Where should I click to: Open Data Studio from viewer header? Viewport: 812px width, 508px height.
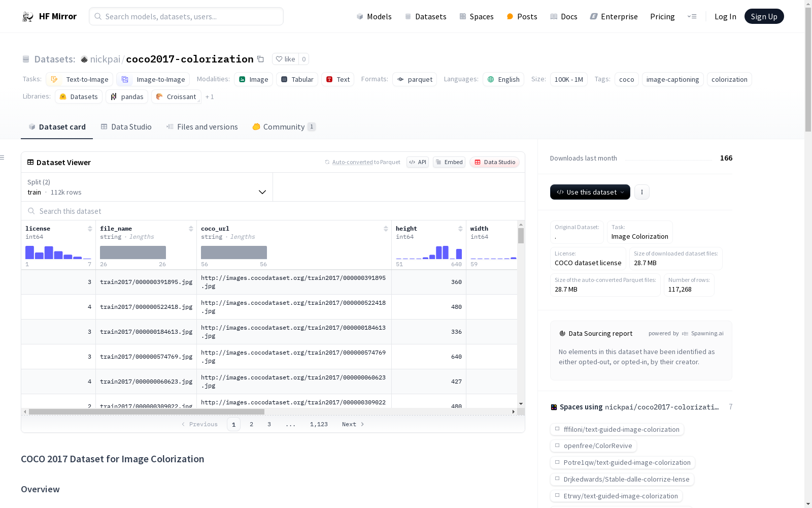[495, 162]
